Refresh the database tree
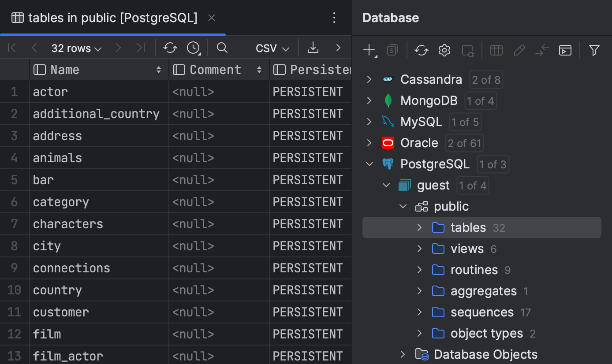The height and width of the screenshot is (364, 612). click(x=421, y=50)
